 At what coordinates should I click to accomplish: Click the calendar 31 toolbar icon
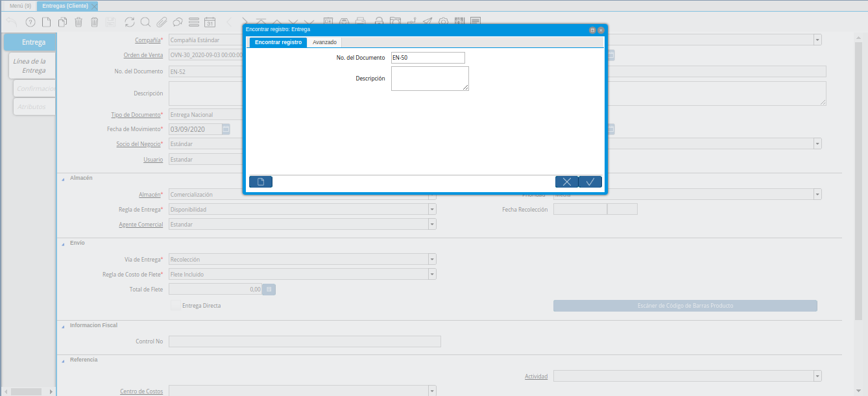click(x=210, y=22)
